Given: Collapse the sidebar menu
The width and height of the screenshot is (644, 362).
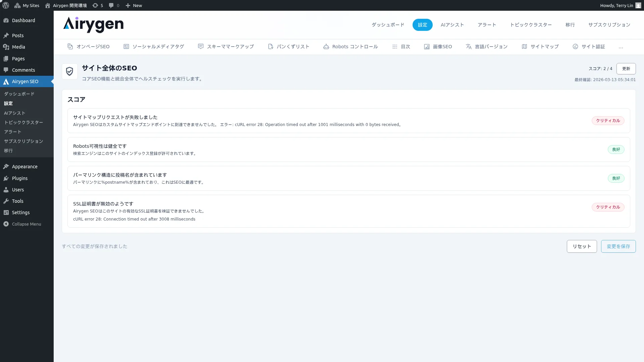Looking at the screenshot, I should coord(26,224).
